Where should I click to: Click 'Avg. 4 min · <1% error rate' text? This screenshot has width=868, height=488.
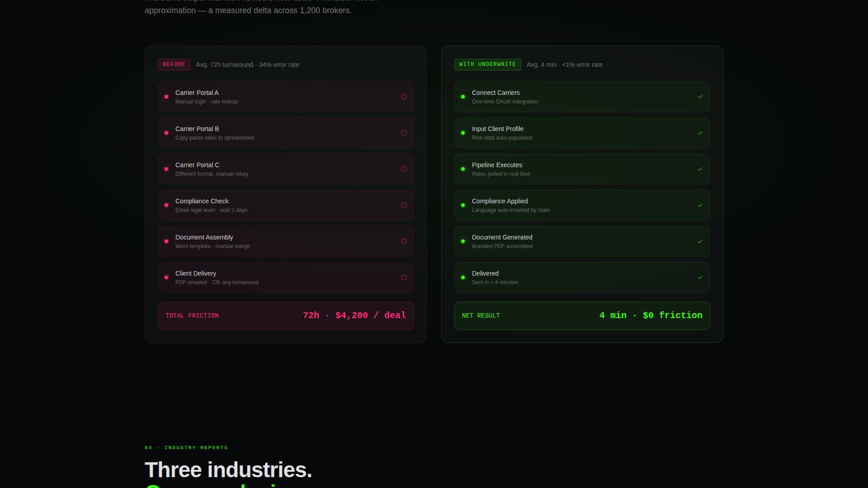pyautogui.click(x=564, y=65)
